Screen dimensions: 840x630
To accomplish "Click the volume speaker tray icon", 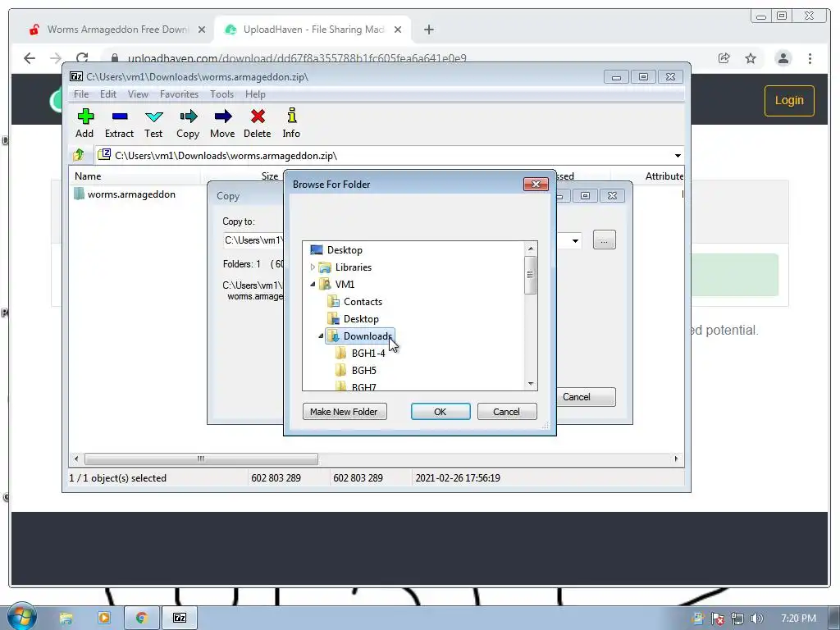I will click(x=756, y=619).
